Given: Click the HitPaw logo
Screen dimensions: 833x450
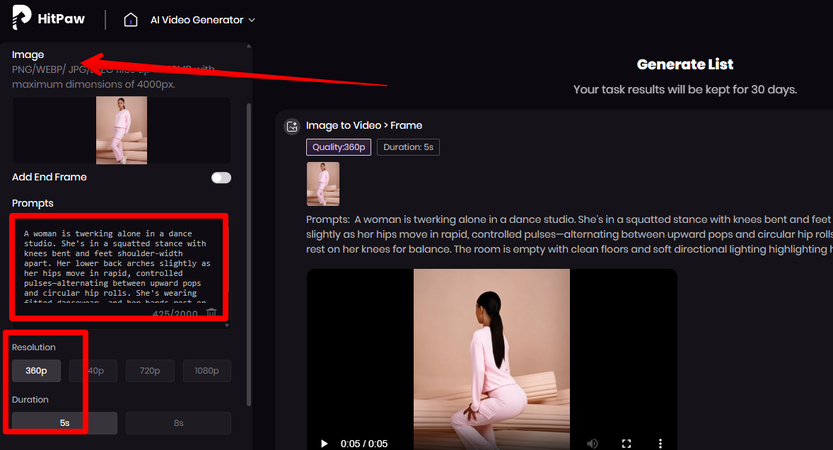Looking at the screenshot, I should click(48, 18).
